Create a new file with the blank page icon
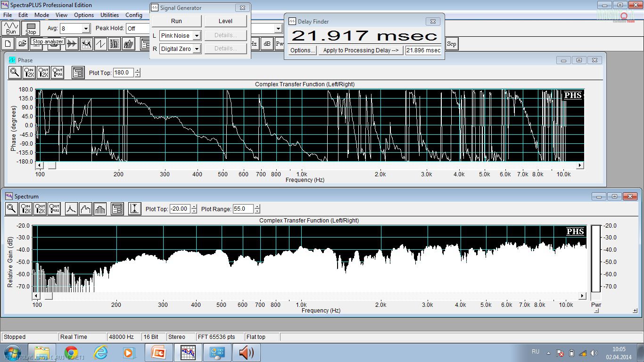This screenshot has height=362, width=644. 8,44
